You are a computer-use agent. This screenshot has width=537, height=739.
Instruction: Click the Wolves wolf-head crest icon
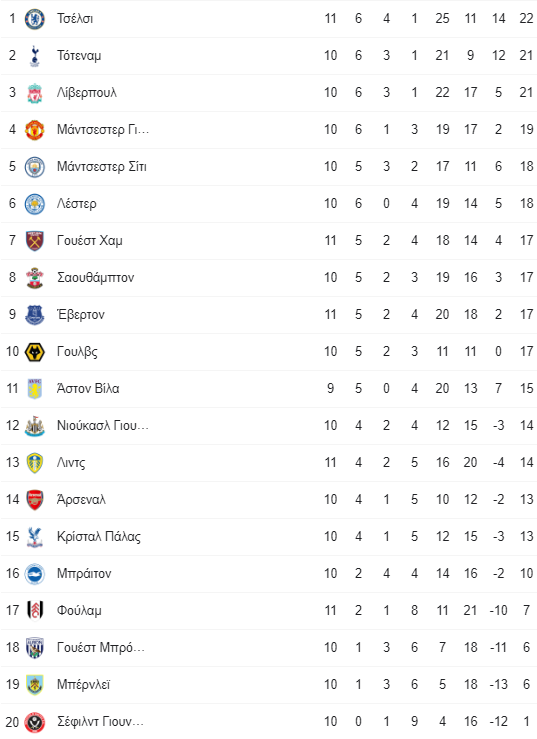pos(34,352)
